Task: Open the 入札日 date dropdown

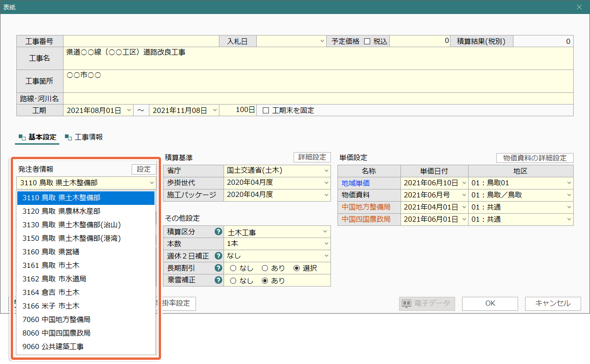Action: click(x=322, y=41)
